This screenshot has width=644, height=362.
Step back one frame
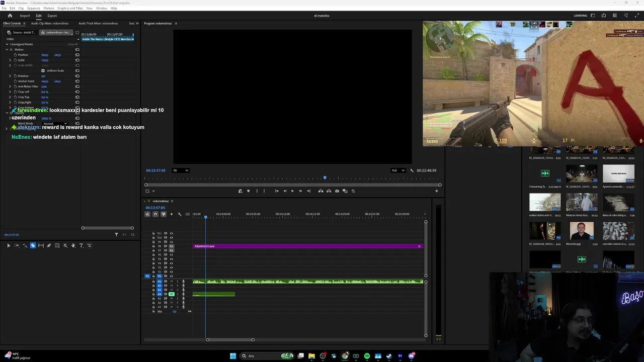tap(285, 191)
